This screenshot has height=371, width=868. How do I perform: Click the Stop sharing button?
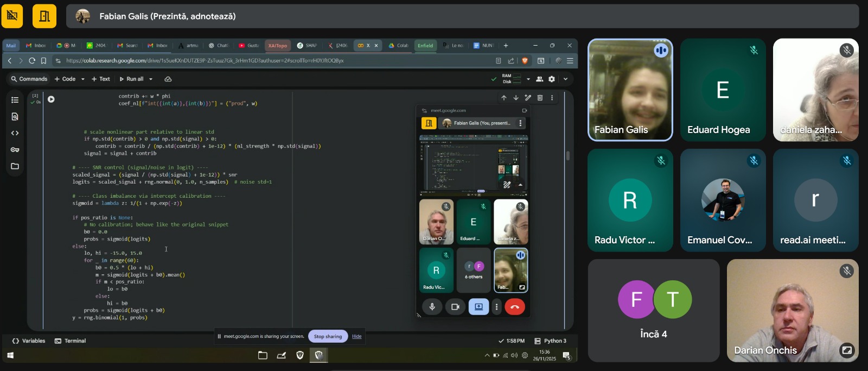pos(328,336)
